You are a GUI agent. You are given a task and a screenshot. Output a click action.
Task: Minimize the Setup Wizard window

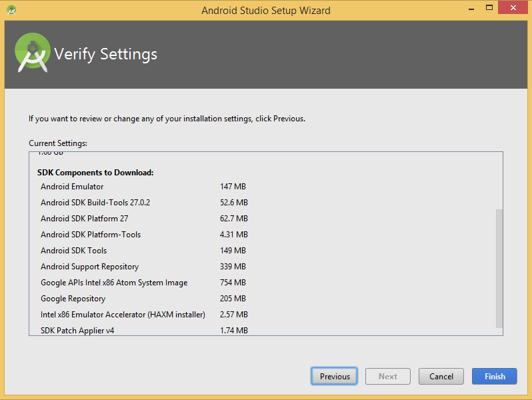point(471,8)
